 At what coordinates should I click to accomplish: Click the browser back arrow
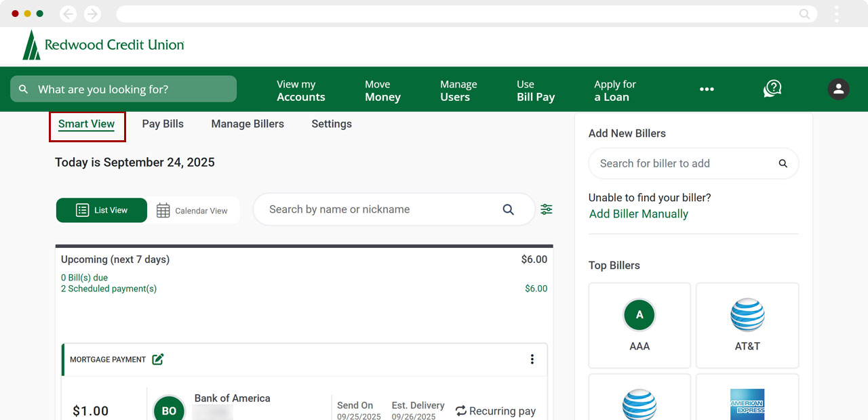67,13
